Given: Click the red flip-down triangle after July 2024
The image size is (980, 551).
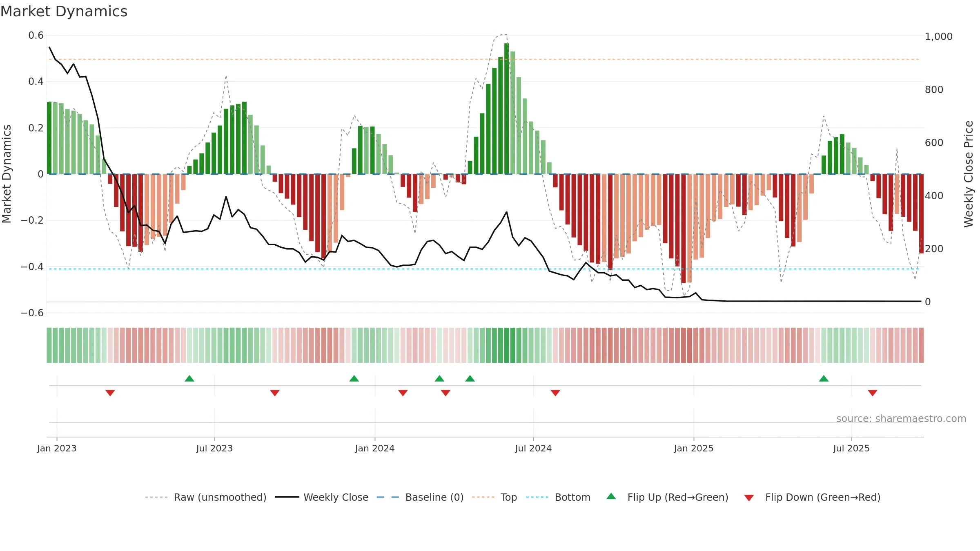Looking at the screenshot, I should [x=555, y=393].
